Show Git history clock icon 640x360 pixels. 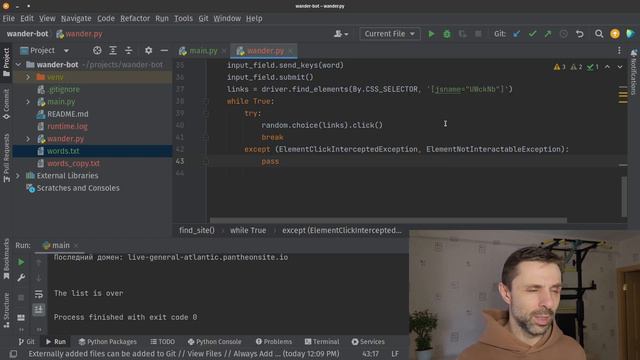[x=564, y=34]
